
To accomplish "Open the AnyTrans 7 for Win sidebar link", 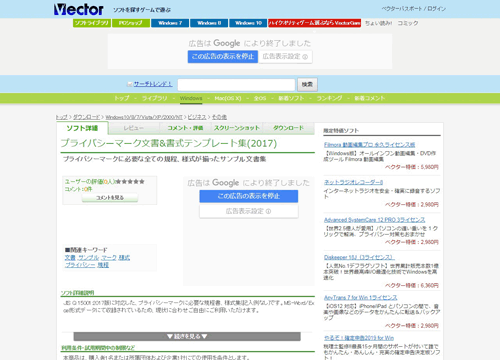I will point(360,298).
